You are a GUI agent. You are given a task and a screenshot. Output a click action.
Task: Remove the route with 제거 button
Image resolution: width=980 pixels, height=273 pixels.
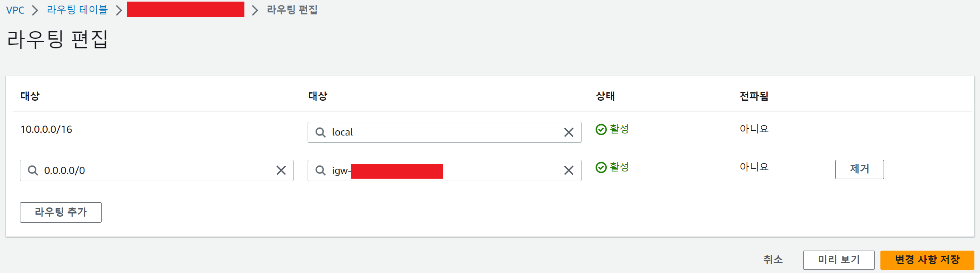click(859, 169)
